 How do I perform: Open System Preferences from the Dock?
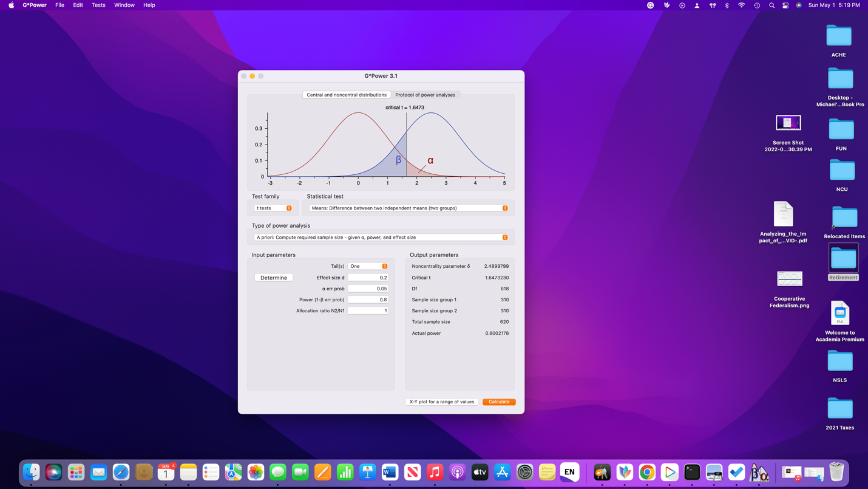[x=524, y=472]
